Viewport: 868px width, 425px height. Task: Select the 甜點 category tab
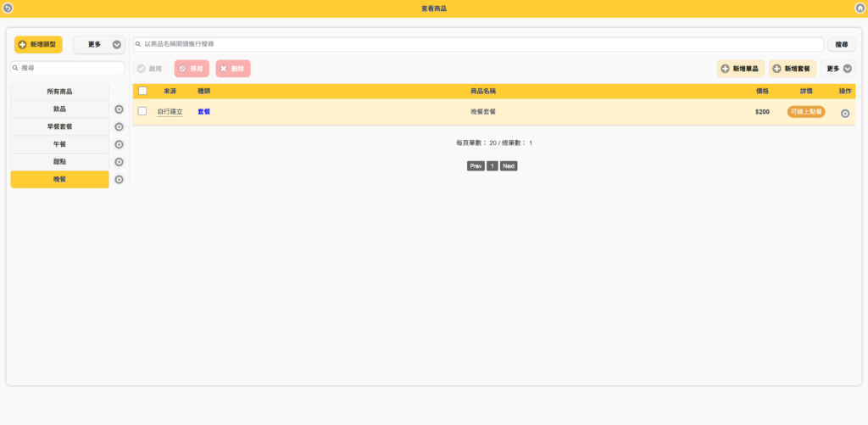[59, 162]
